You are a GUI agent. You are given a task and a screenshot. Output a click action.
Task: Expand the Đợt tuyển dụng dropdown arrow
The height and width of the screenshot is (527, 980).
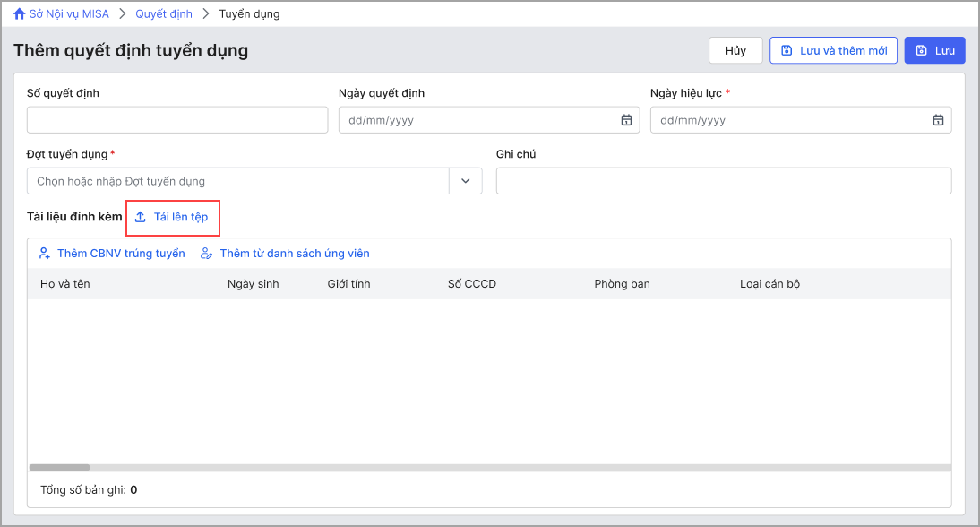[466, 181]
